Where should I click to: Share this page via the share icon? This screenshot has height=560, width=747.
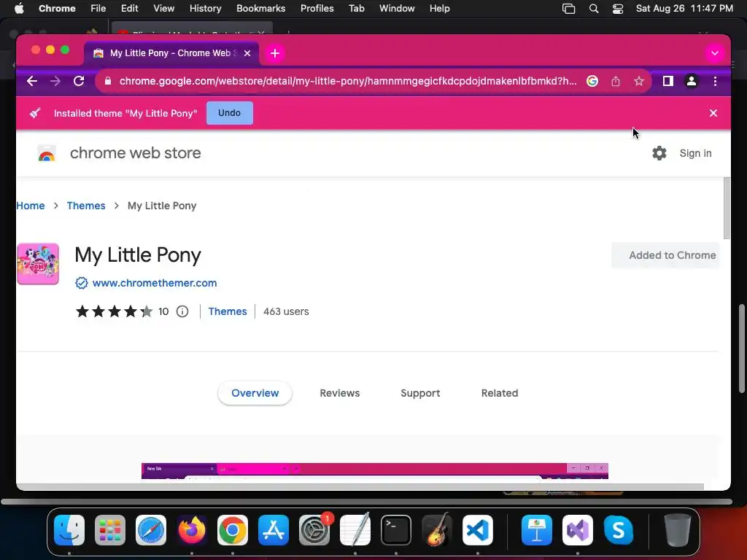[x=616, y=81]
